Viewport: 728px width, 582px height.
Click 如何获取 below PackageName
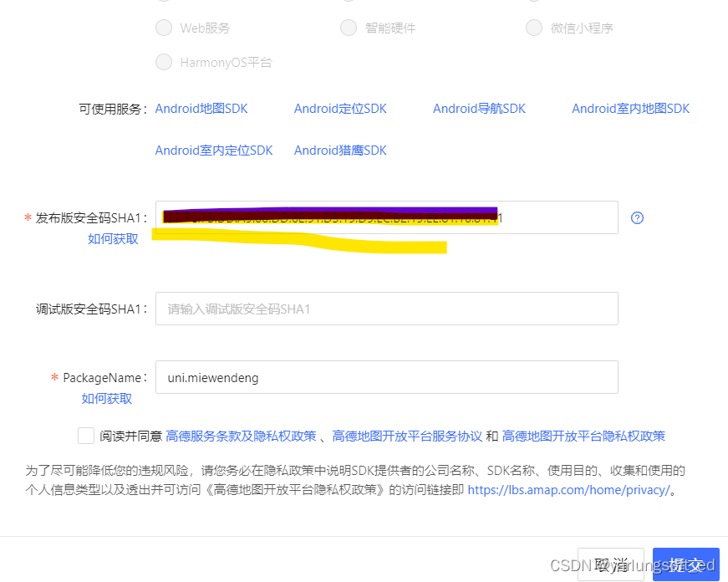coord(106,399)
